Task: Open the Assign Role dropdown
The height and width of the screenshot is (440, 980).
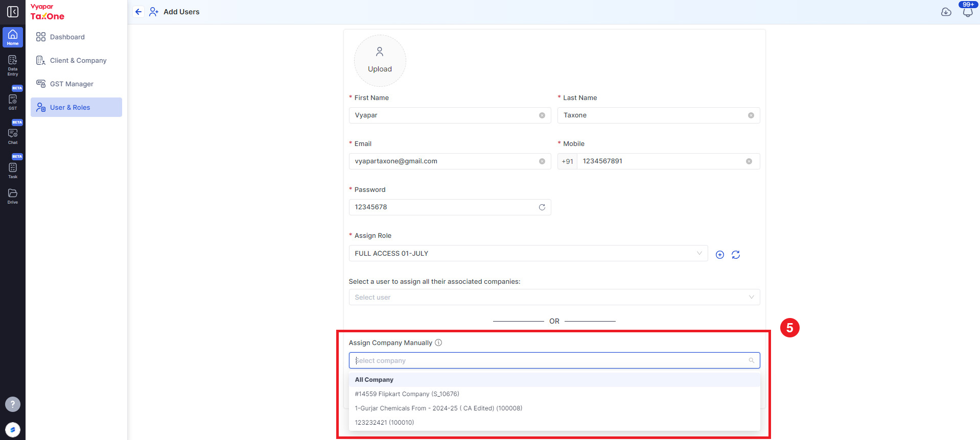Action: [x=528, y=253]
